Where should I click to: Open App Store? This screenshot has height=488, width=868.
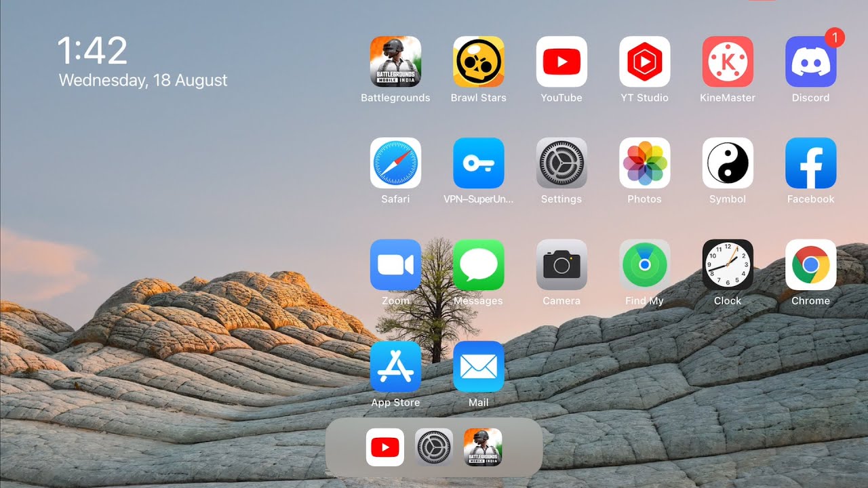[395, 367]
